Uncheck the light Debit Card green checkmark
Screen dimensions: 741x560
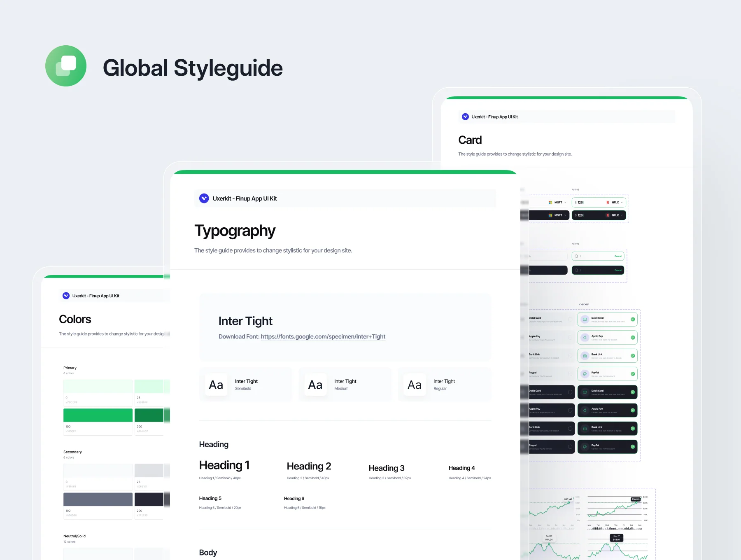(x=633, y=319)
